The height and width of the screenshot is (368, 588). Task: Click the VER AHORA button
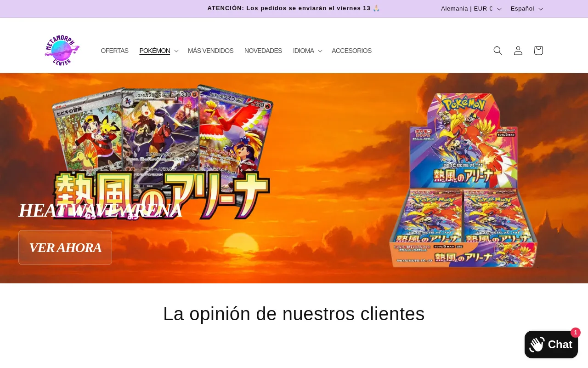pos(65,247)
